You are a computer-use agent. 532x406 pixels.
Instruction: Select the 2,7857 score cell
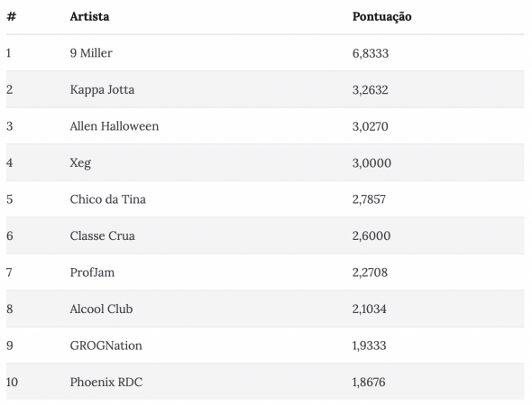369,199
